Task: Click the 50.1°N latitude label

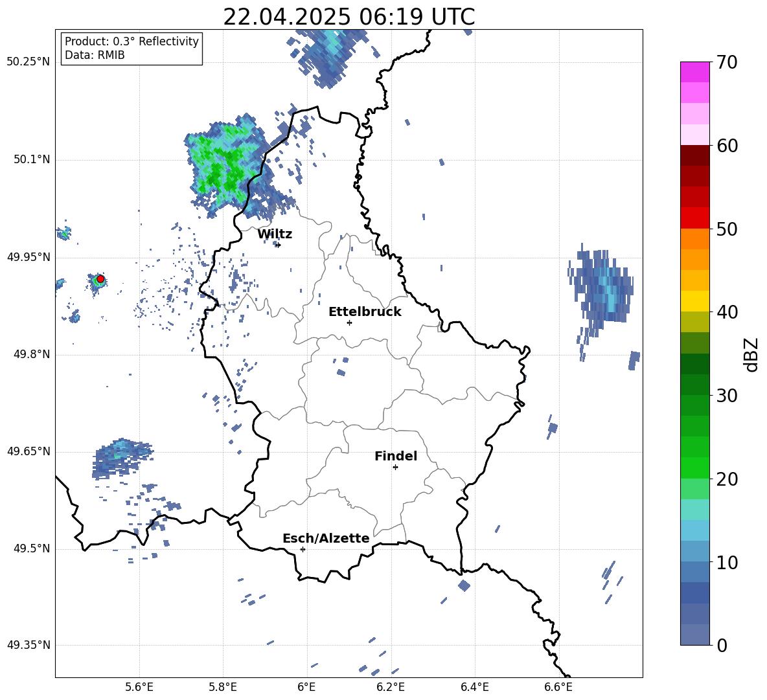Action: coord(32,160)
